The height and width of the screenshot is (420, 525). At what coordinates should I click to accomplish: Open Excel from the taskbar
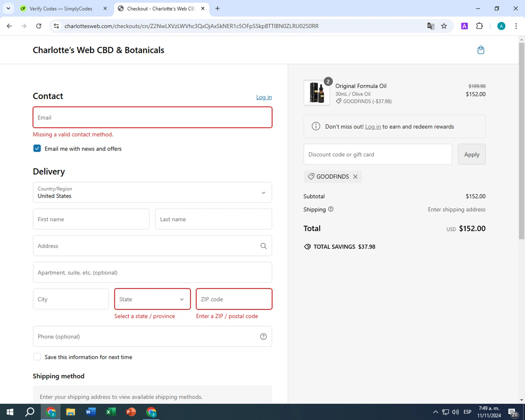(111, 412)
